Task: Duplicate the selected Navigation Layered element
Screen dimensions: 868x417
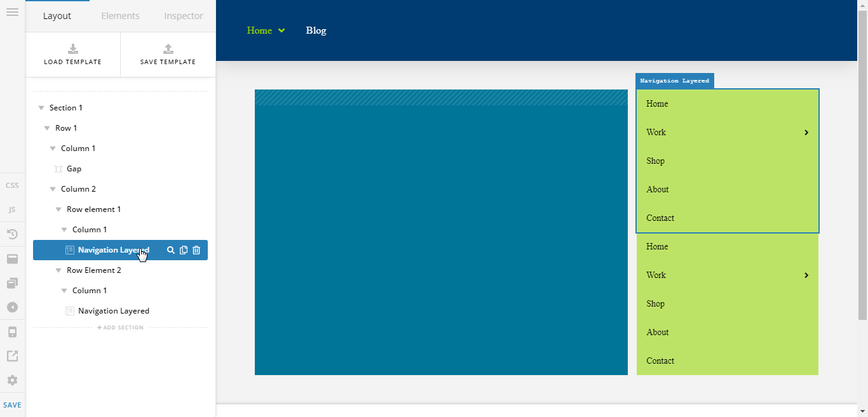Action: (184, 250)
